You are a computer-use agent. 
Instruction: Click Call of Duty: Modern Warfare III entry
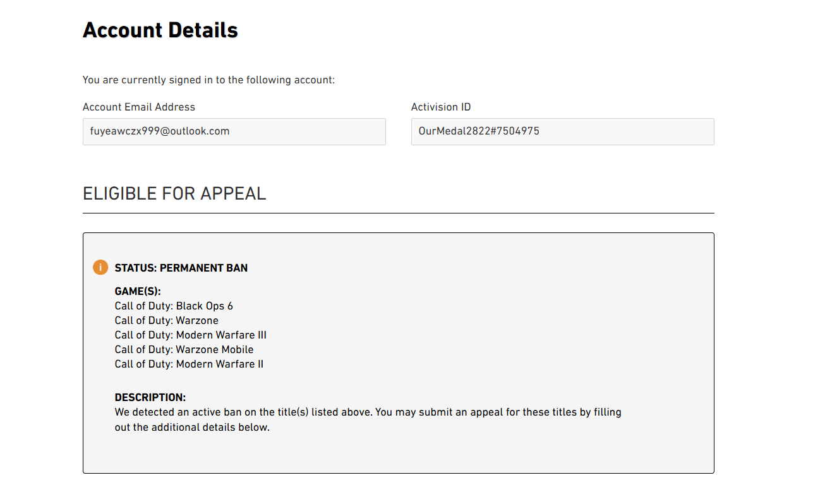tap(191, 335)
